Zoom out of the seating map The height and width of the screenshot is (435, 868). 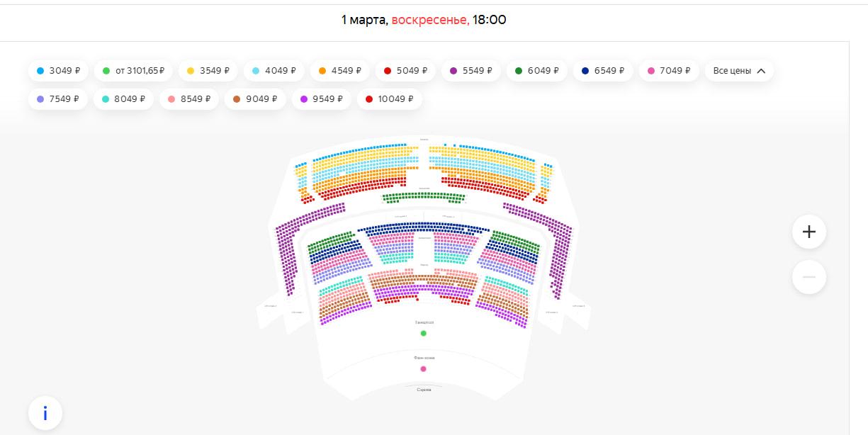click(809, 277)
